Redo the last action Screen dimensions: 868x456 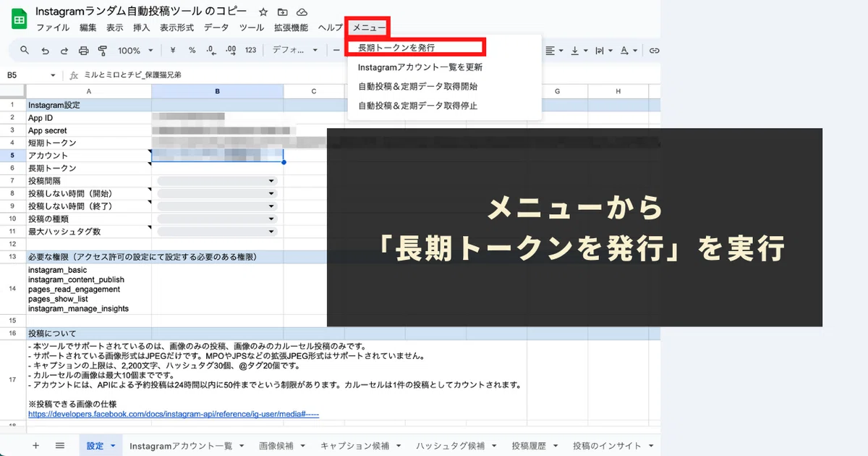click(64, 51)
